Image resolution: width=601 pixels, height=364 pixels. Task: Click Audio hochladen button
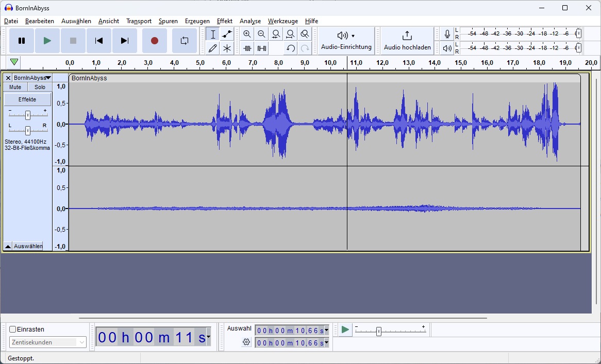407,41
